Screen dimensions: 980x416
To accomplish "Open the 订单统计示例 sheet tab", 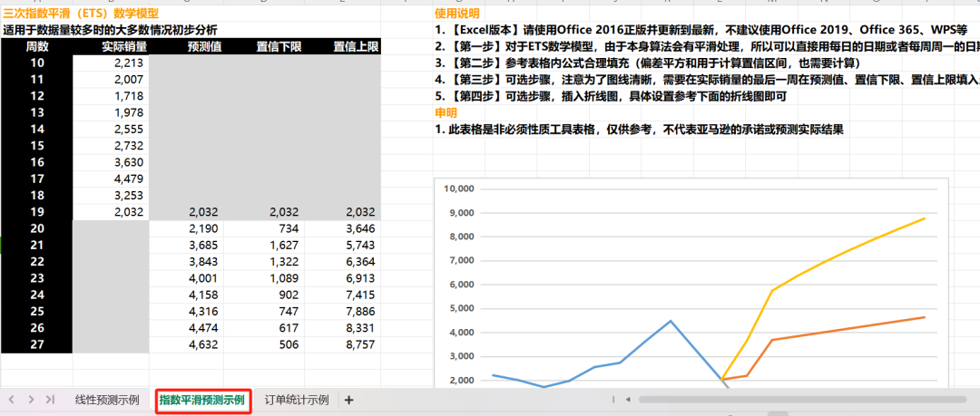I will pyautogui.click(x=296, y=400).
